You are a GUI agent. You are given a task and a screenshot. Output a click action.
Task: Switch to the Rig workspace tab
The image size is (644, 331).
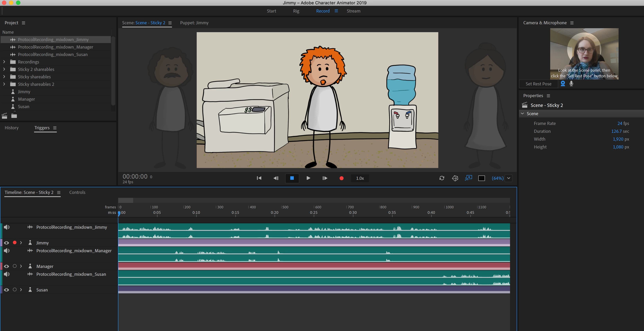click(x=296, y=11)
